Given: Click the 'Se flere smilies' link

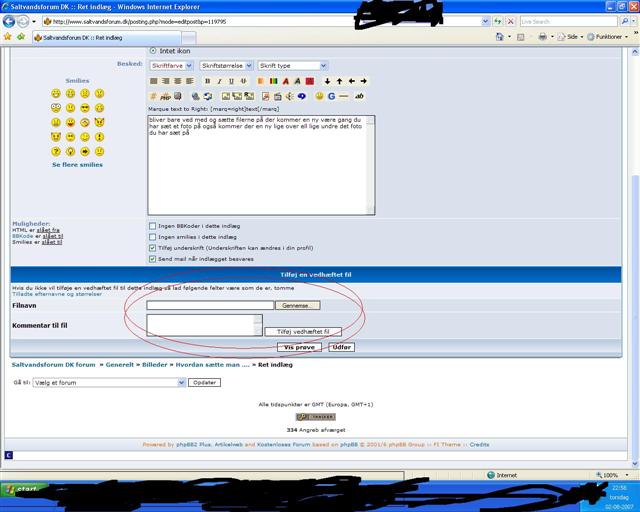Looking at the screenshot, I should pos(77,165).
